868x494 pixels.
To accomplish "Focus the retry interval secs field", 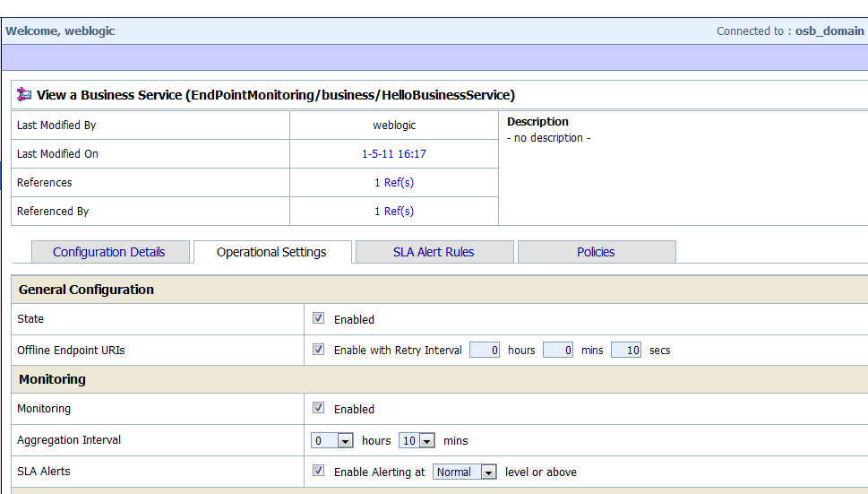I will [x=626, y=350].
